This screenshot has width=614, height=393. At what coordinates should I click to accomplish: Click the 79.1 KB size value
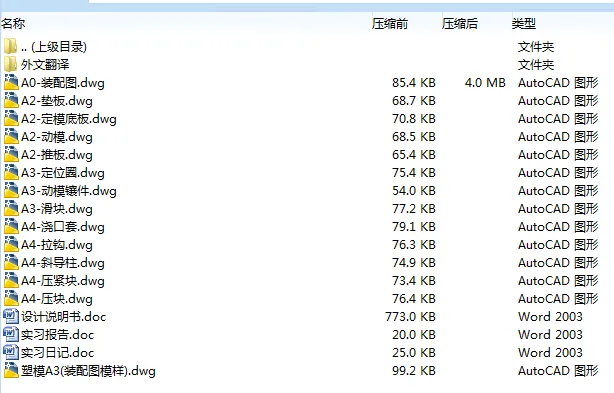coord(414,227)
